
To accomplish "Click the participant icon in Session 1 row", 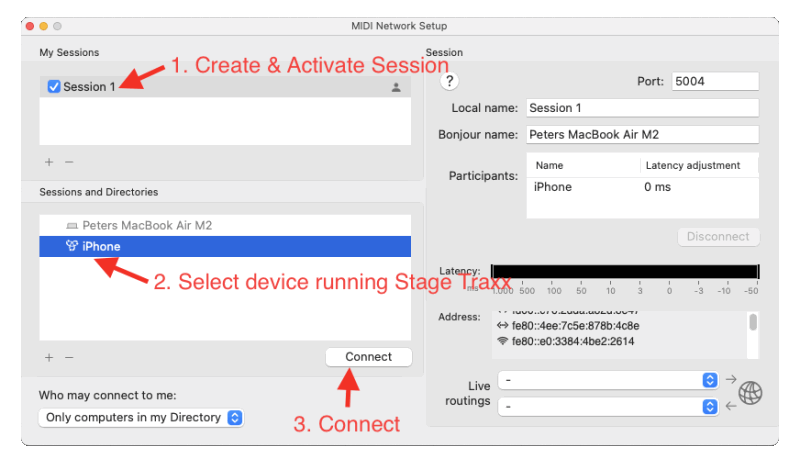I will pos(395,87).
